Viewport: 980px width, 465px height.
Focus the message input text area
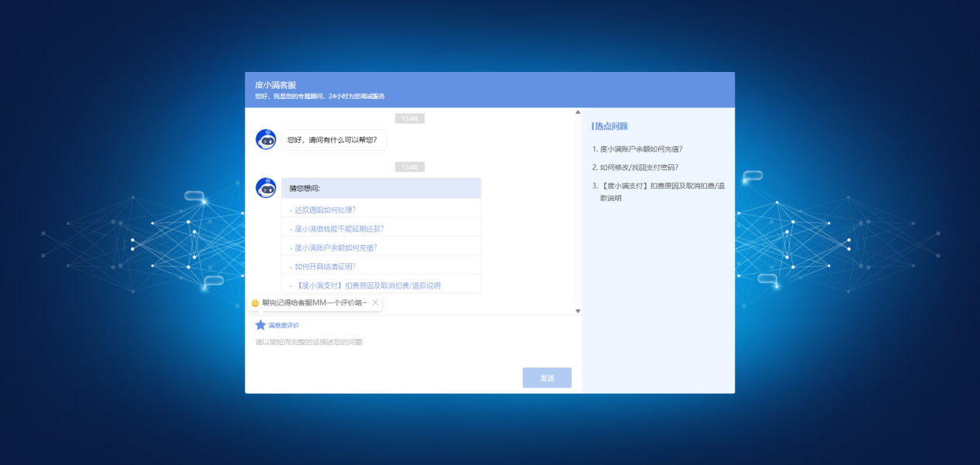pyautogui.click(x=413, y=350)
